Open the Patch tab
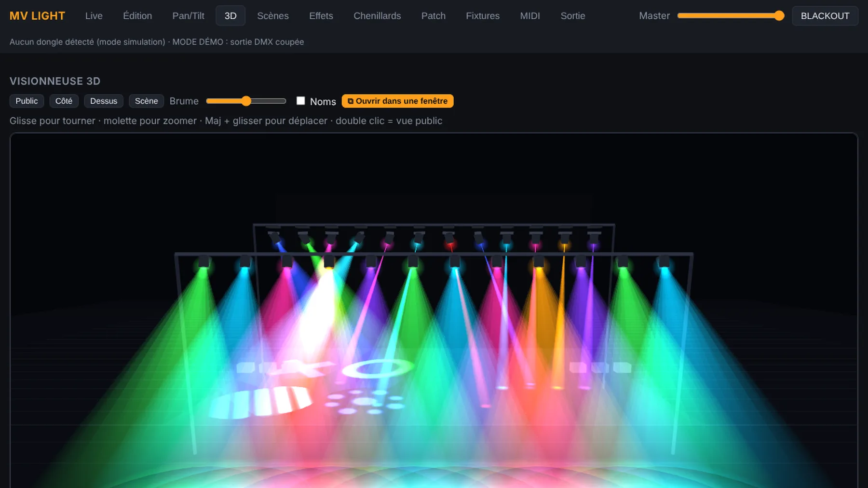This screenshot has width=868, height=488. (x=434, y=16)
